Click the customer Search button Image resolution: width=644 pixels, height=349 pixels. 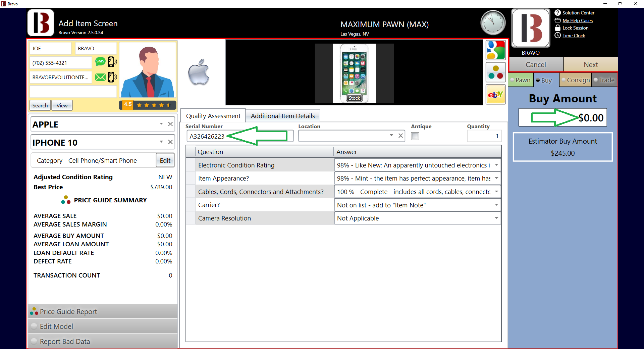point(40,105)
